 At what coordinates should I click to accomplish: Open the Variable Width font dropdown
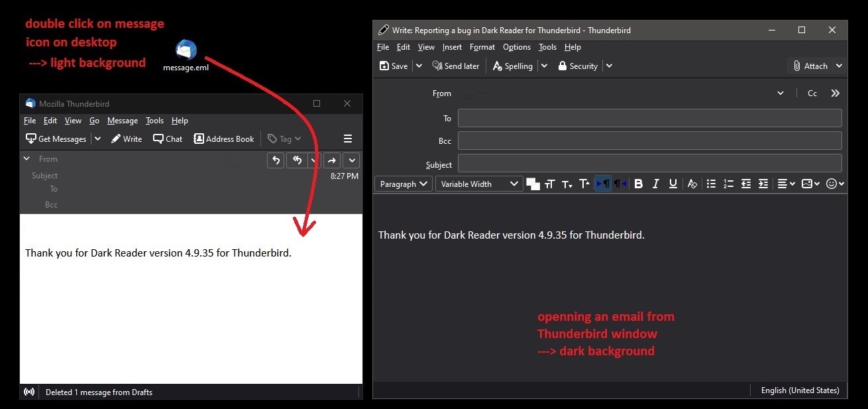click(x=478, y=184)
